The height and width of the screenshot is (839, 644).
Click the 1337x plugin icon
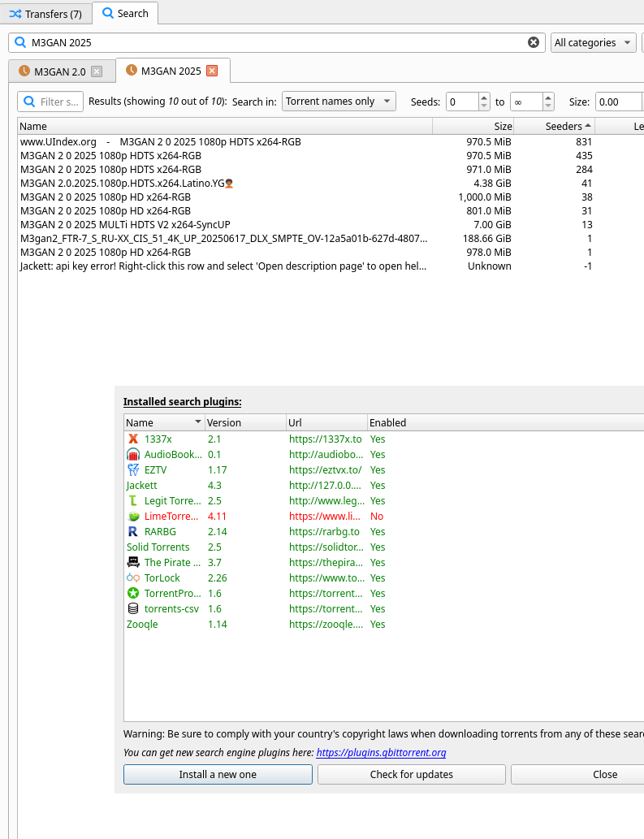tap(133, 439)
